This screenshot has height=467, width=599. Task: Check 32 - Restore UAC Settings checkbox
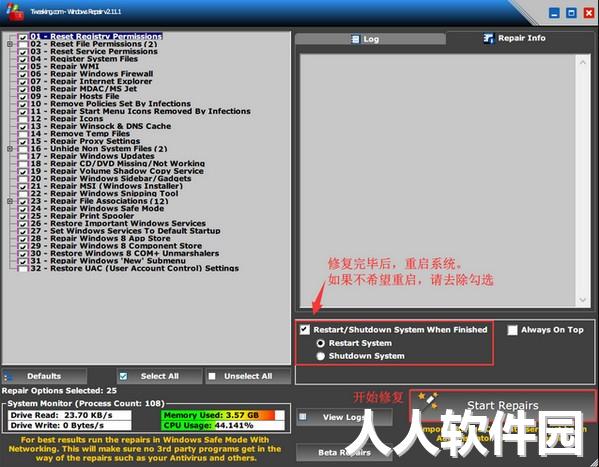(x=23, y=268)
